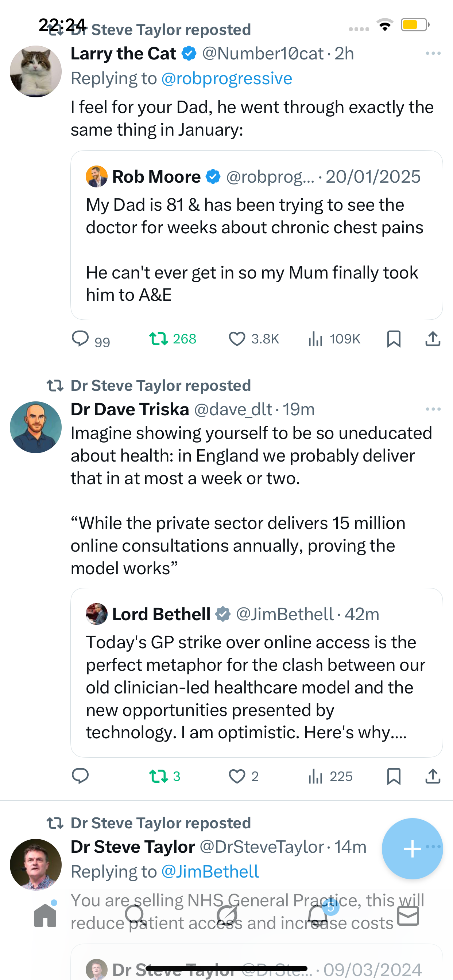453x980 pixels.
Task: Like Larry the Cat's post
Action: click(237, 339)
